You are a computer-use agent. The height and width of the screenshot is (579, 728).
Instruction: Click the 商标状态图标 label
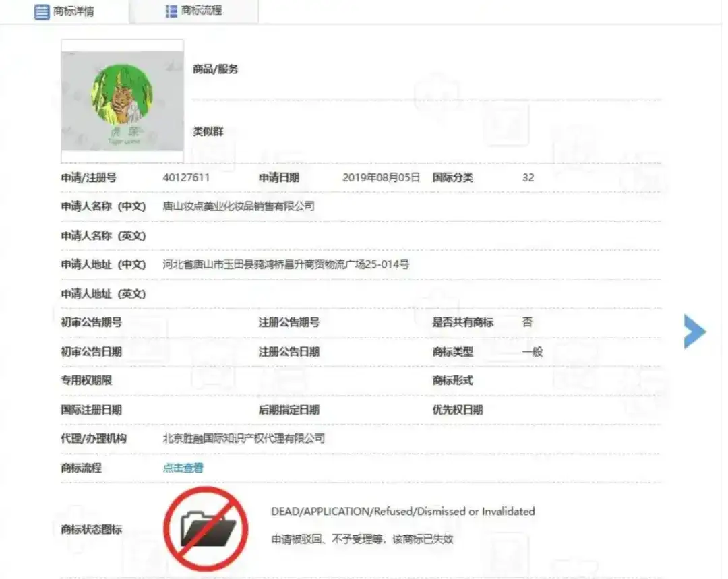click(92, 529)
